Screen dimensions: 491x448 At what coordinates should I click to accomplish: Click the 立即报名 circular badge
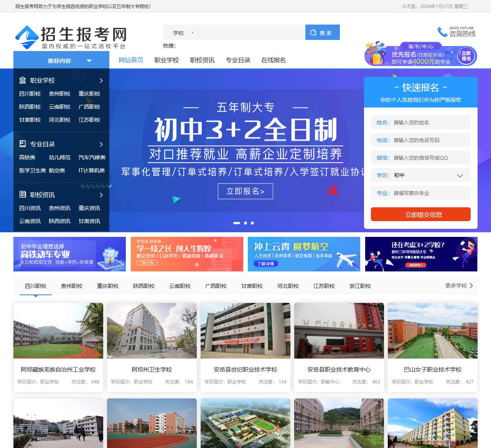[x=466, y=56]
